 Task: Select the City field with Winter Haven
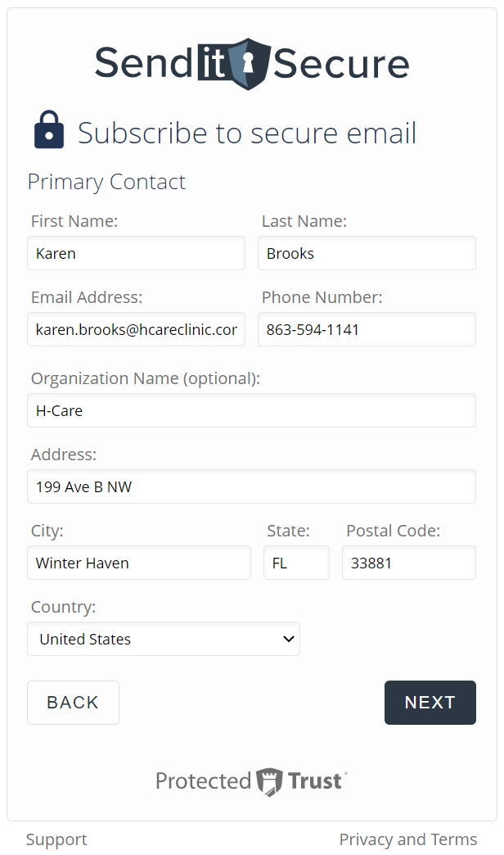point(139,563)
